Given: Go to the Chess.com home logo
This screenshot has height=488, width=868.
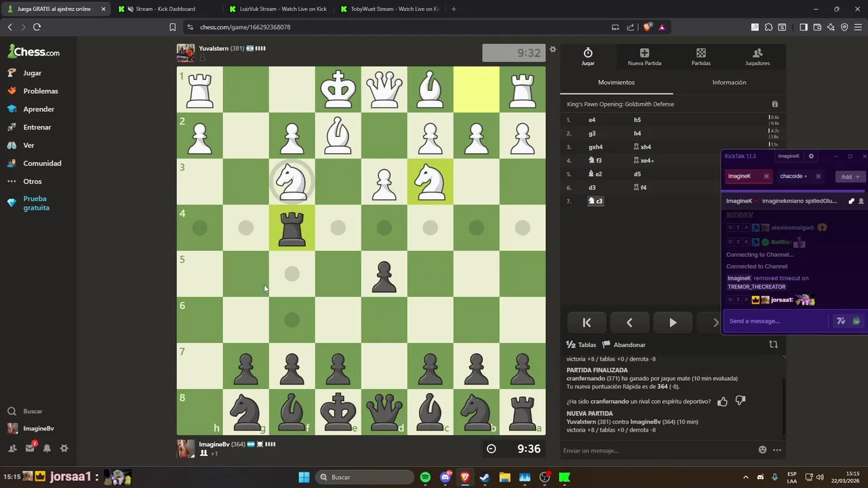Looking at the screenshot, I should [x=34, y=52].
